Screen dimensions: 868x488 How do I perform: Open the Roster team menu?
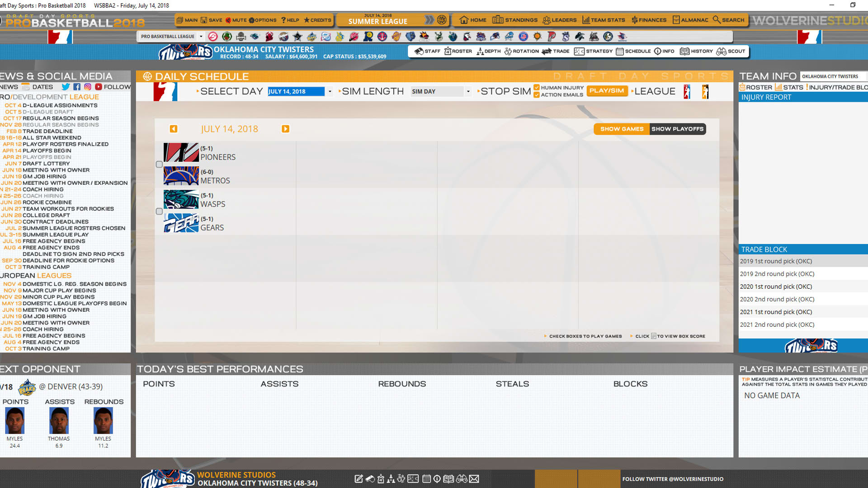(458, 51)
